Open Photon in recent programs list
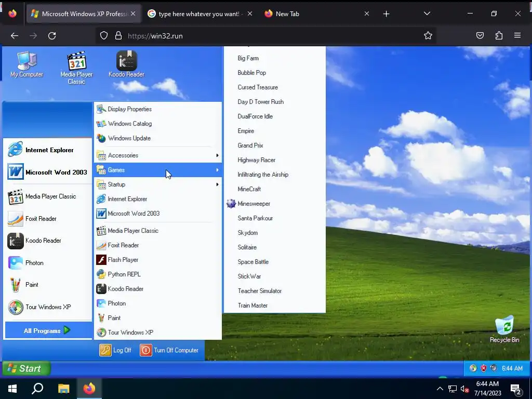 point(47,263)
